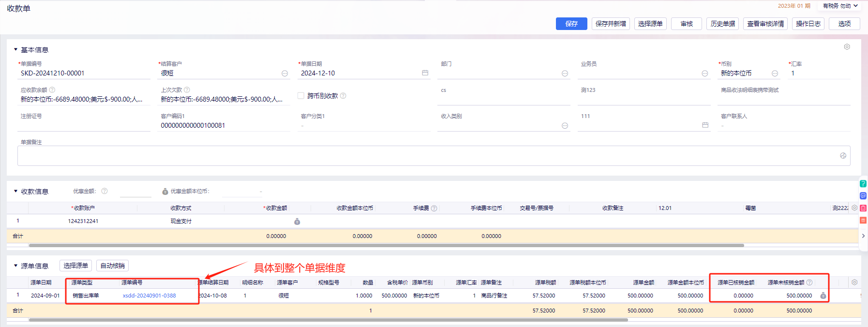Select settlement date cell 2024-10-08
The height and width of the screenshot is (327, 868).
212,296
